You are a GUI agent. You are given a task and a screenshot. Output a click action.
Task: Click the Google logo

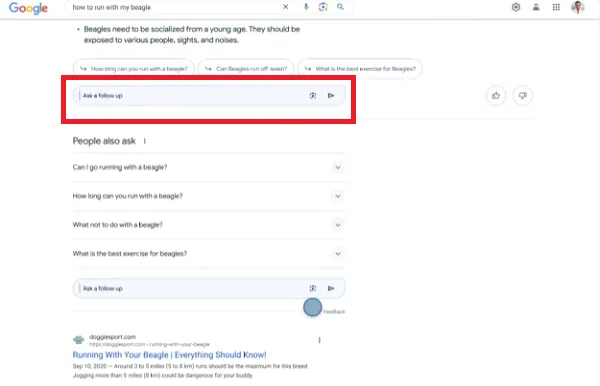[x=28, y=8]
